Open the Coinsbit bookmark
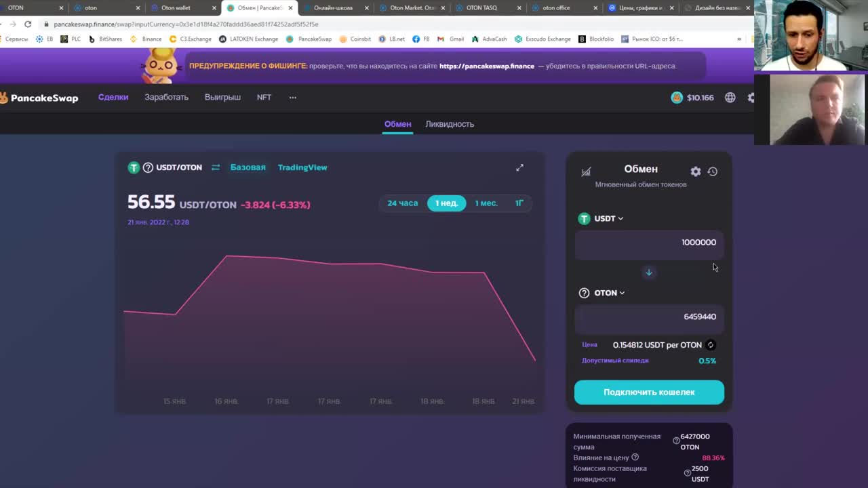 coord(355,39)
